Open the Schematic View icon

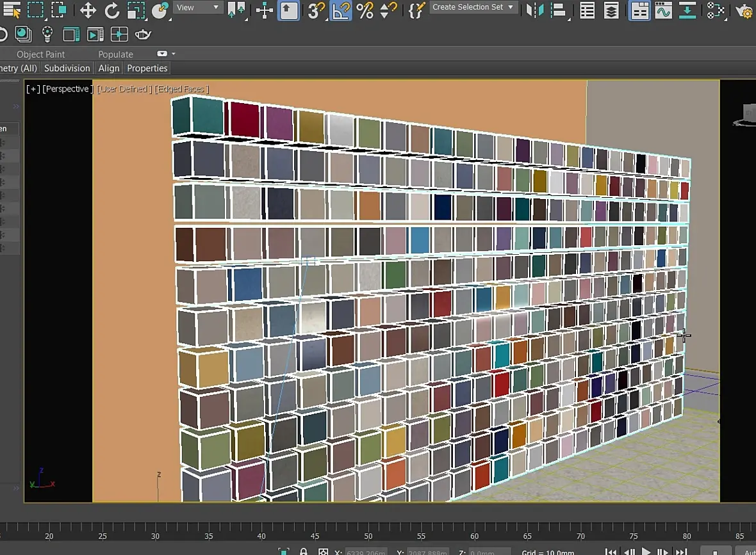[x=715, y=10]
